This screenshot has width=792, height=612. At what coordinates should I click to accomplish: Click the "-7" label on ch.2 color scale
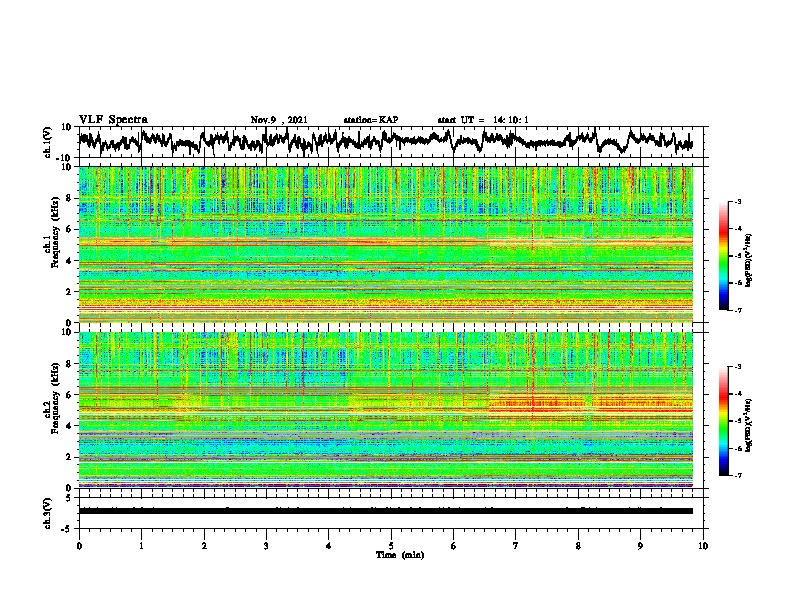737,475
